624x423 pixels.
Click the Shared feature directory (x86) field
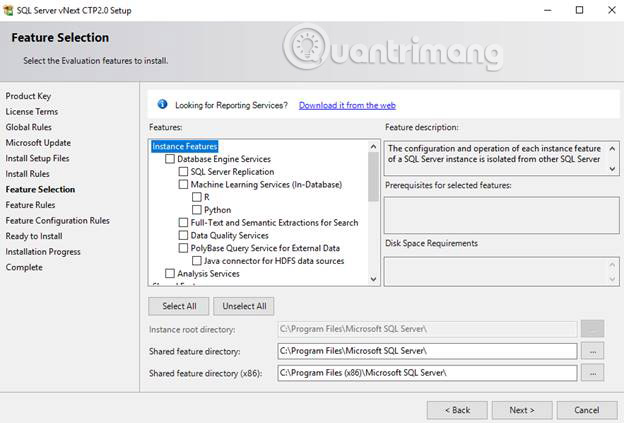tap(427, 373)
